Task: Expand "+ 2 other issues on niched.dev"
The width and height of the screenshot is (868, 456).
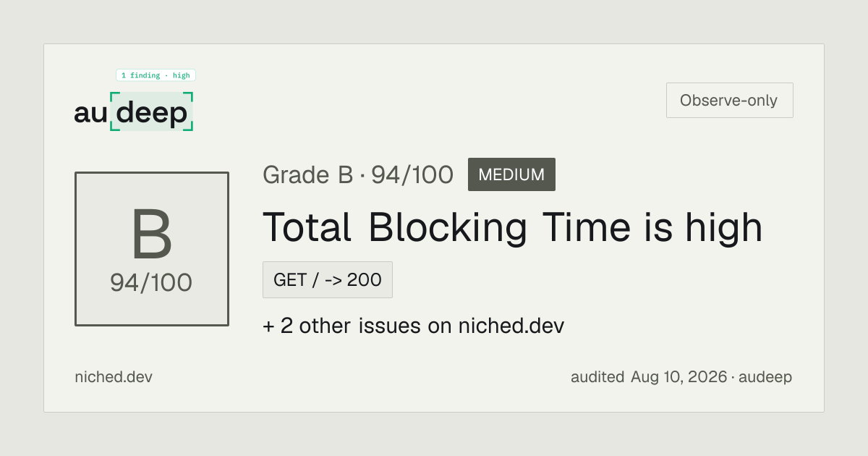Action: (x=413, y=326)
